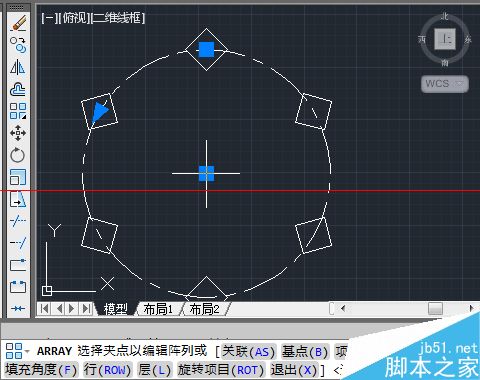Click the horizontal scrollbar right arrow
The width and height of the screenshot is (480, 380).
(471, 309)
